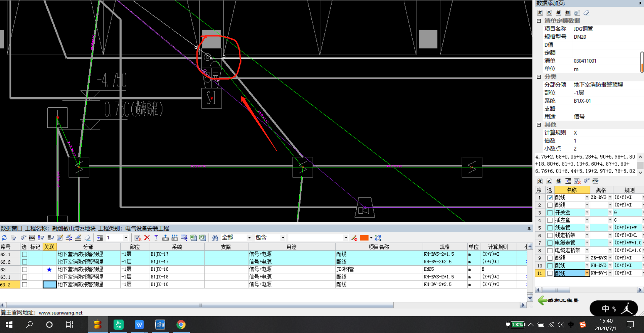Click the numbered refresh icon after orange swatch
The width and height of the screenshot is (644, 333).
pyautogui.click(x=378, y=238)
